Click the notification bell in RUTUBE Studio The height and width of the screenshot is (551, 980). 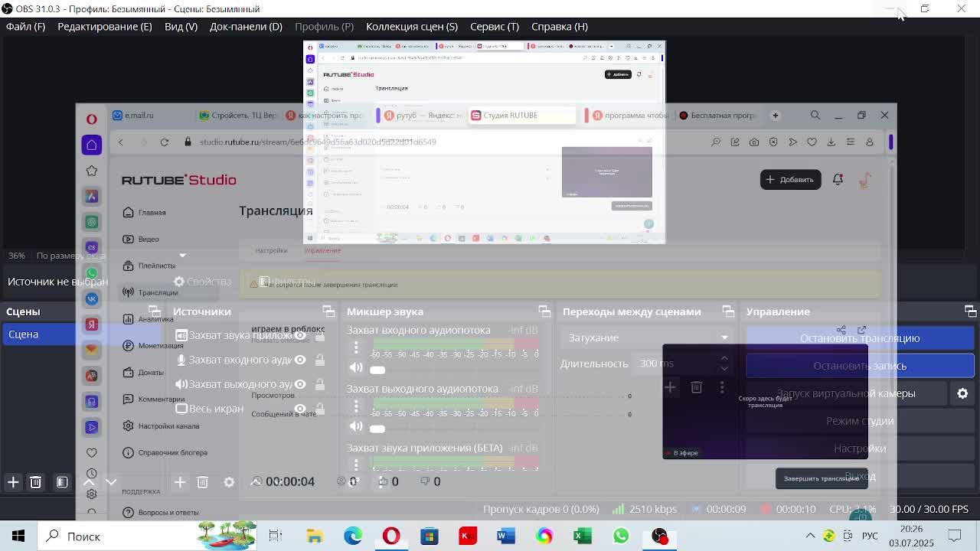point(838,179)
